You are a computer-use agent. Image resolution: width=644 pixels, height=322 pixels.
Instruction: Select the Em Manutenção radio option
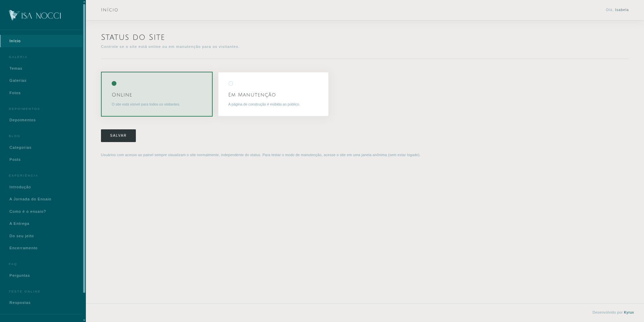coord(273,94)
